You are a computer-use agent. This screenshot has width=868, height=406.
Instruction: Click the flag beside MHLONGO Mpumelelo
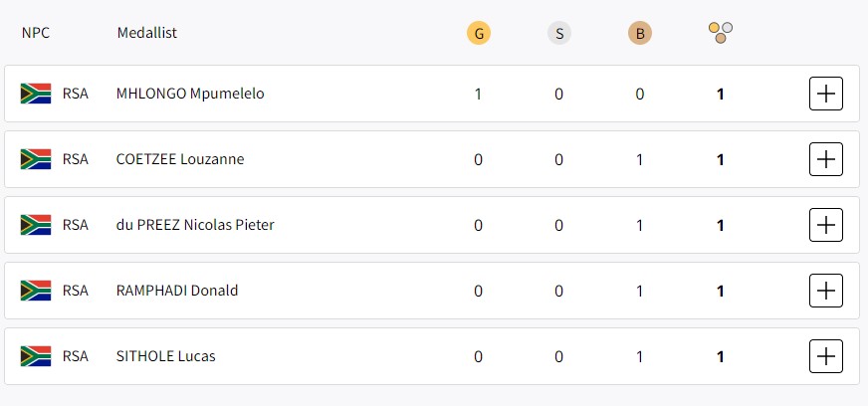click(x=36, y=94)
